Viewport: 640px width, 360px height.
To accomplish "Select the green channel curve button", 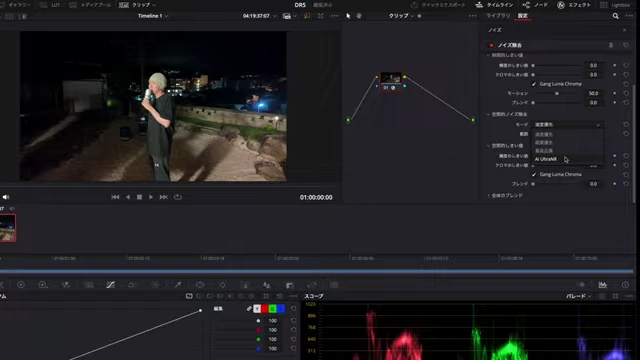I will coord(273,309).
